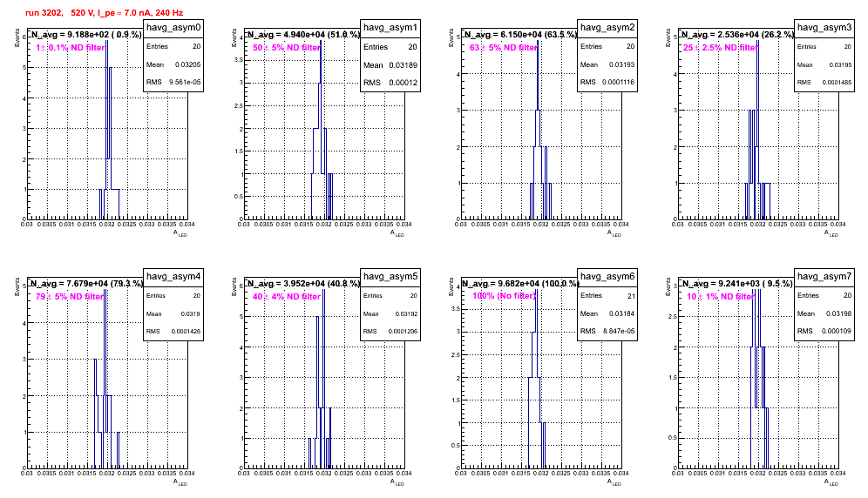Select RMS value 9.561e-05
Image resolution: width=868 pixels, height=498 pixels.
tap(185, 82)
